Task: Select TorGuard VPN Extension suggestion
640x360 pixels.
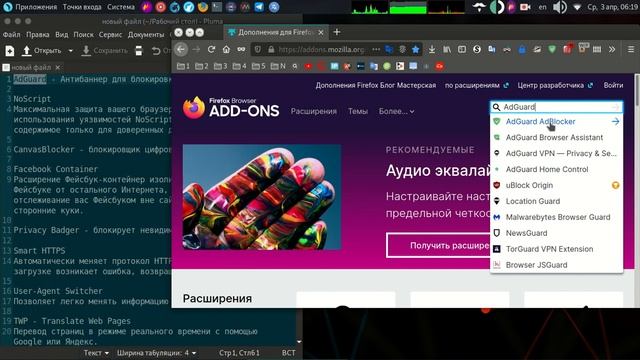Action: pos(556,249)
